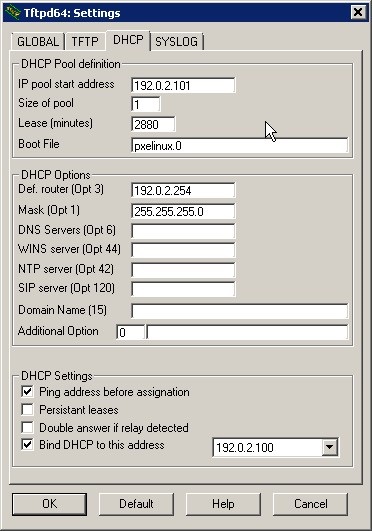Open the TFTP tab
This screenshot has height=531, width=372.
click(x=85, y=42)
